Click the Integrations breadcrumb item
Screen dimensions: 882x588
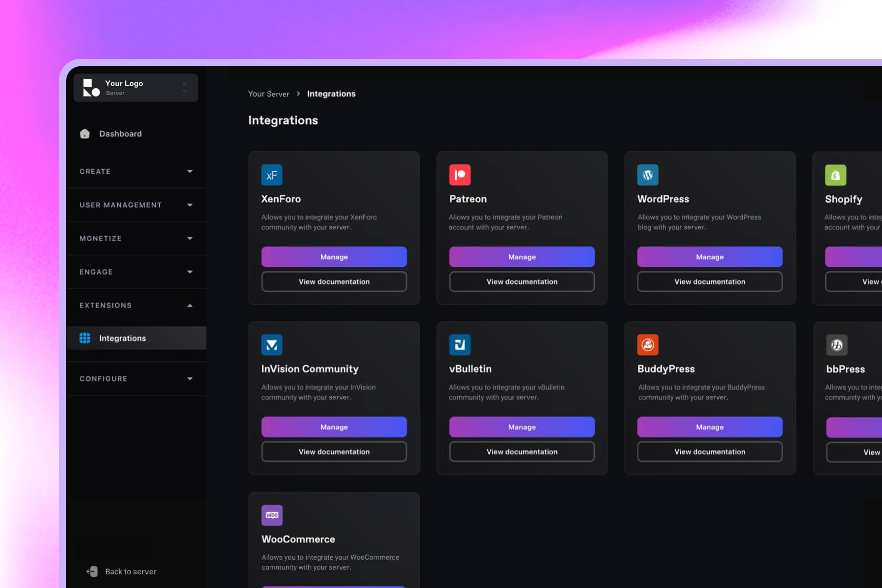(x=331, y=94)
